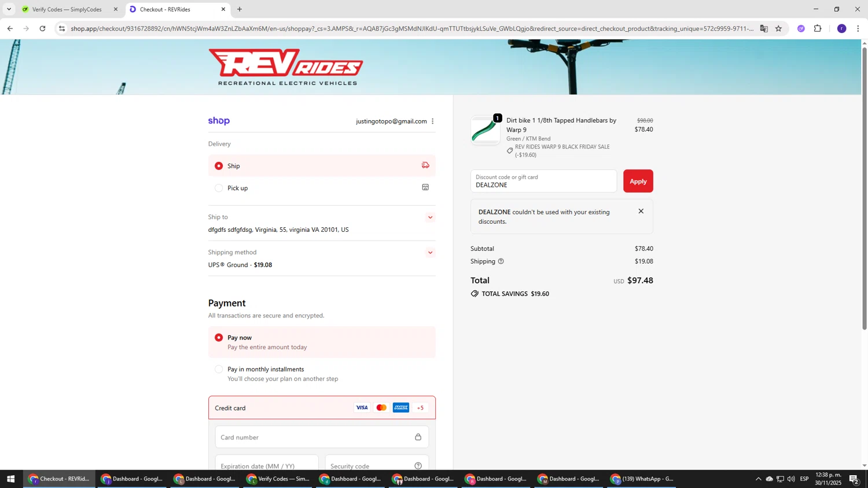This screenshot has width=868, height=488.
Task: Open account options menu next to email
Action: [432, 121]
